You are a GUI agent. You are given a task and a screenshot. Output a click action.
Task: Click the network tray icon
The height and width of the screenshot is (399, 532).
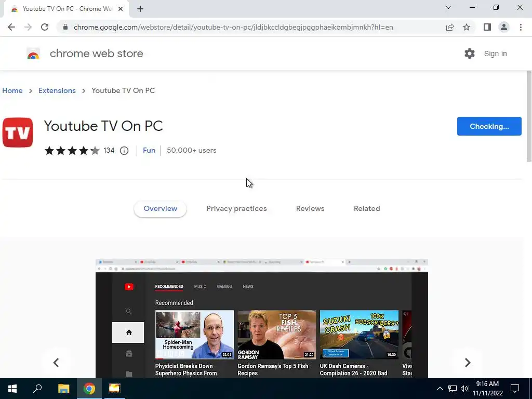453,389
